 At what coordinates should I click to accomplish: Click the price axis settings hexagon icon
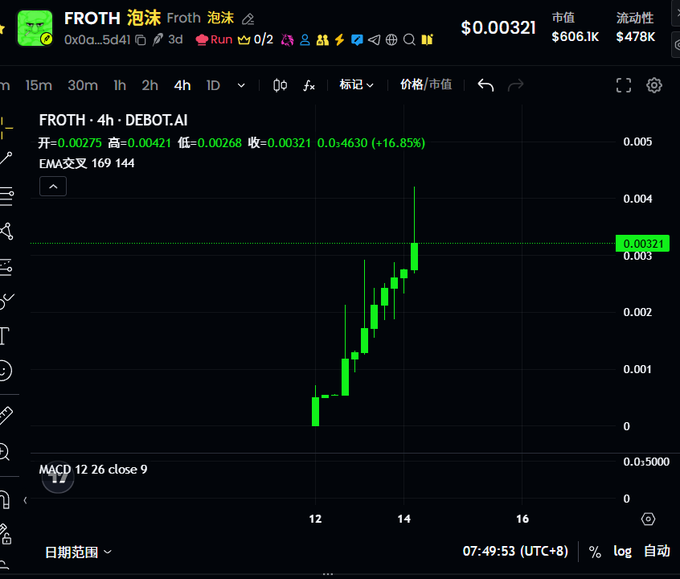(648, 519)
